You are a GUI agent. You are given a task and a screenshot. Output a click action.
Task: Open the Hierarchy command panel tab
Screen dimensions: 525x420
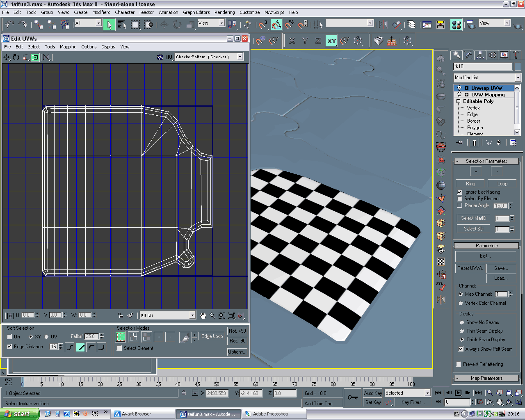click(x=480, y=55)
